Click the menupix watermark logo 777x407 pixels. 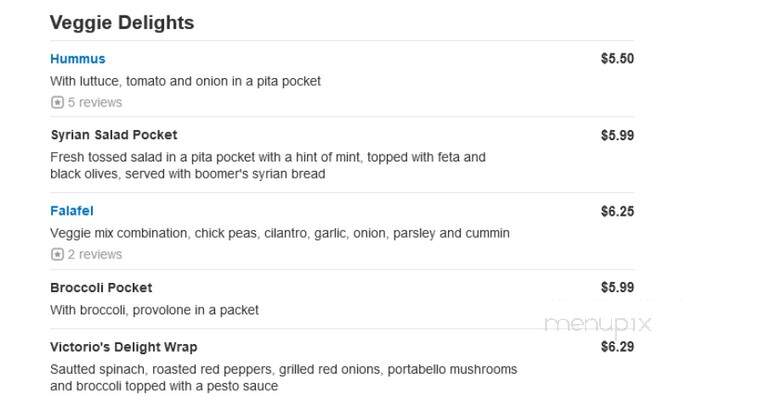598,325
